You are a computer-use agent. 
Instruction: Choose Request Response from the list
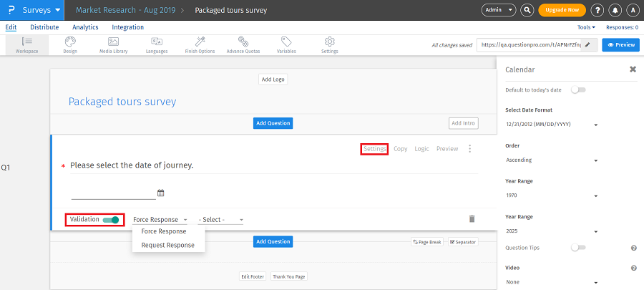[x=167, y=245]
